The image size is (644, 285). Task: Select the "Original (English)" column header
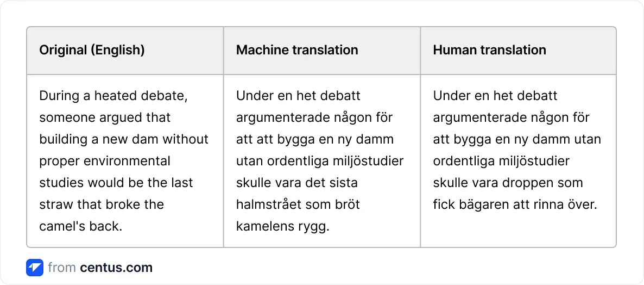[92, 50]
